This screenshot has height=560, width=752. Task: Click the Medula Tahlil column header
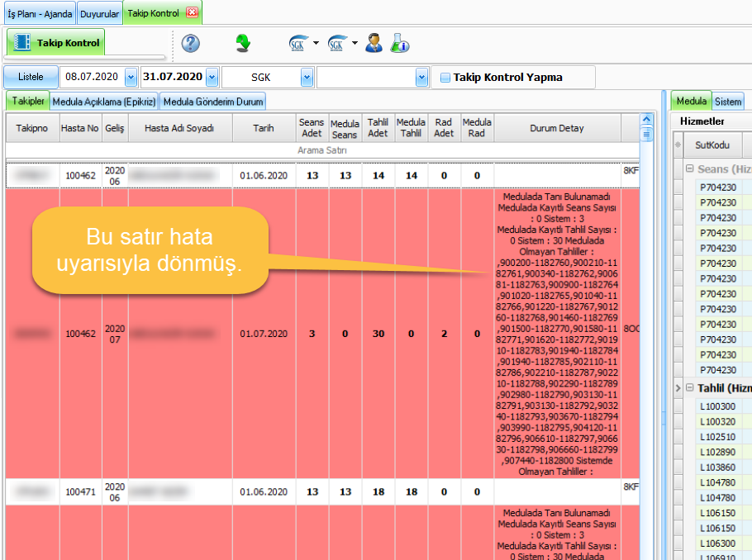[411, 128]
